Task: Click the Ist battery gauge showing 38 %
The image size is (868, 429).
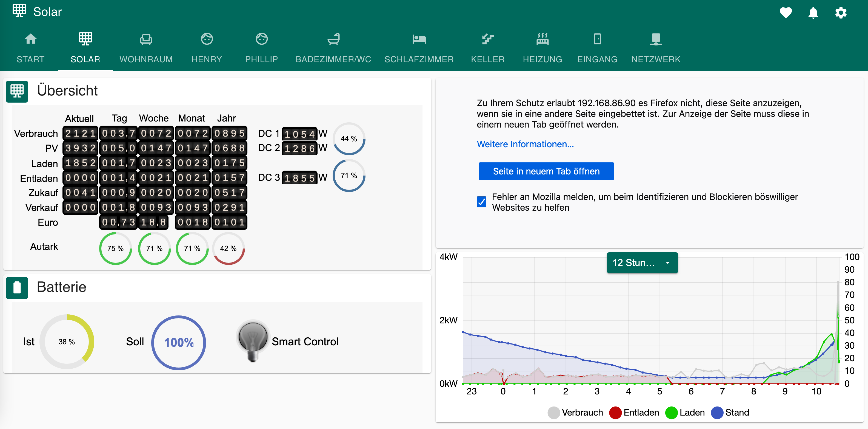Action: [67, 342]
